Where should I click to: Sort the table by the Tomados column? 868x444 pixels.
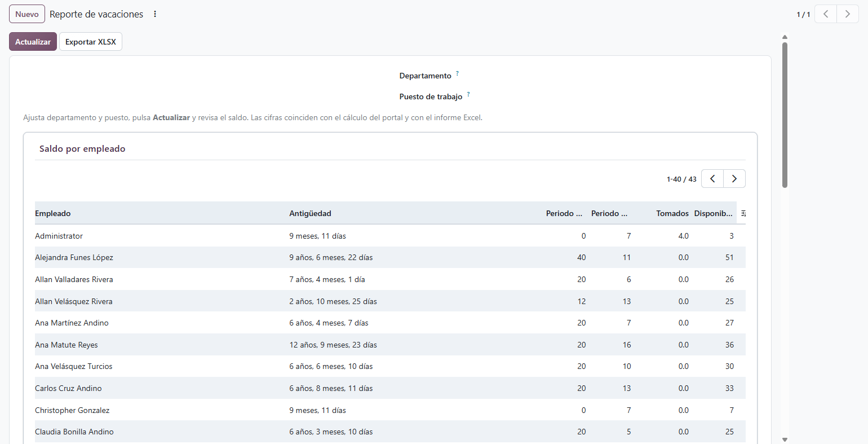tap(672, 213)
